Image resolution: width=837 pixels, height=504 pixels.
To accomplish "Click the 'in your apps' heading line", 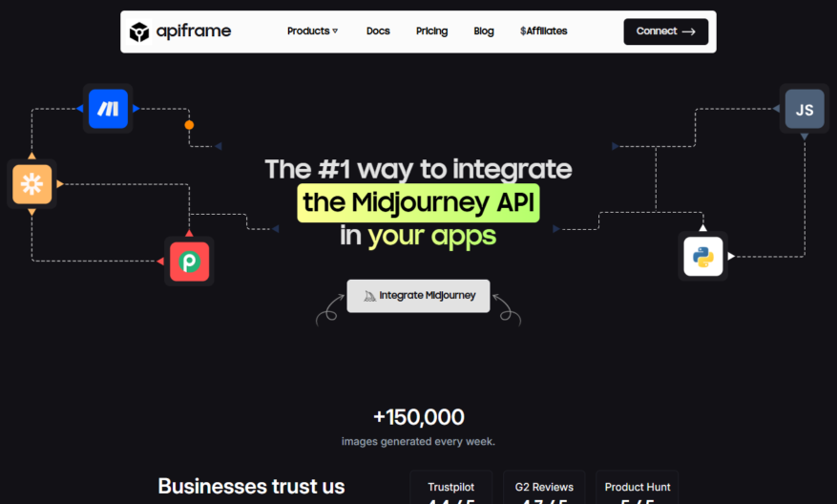I will (x=418, y=236).
